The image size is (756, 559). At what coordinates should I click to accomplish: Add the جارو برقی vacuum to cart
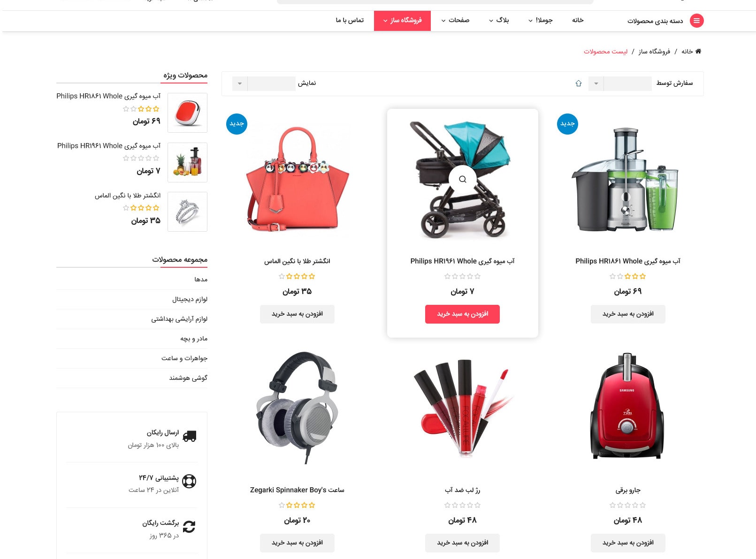click(x=628, y=543)
